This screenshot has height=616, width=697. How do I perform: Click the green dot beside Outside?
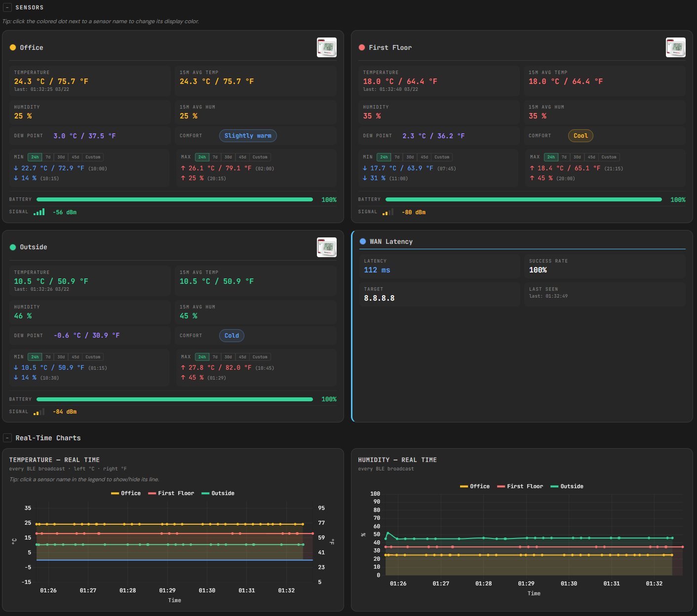pyautogui.click(x=13, y=247)
